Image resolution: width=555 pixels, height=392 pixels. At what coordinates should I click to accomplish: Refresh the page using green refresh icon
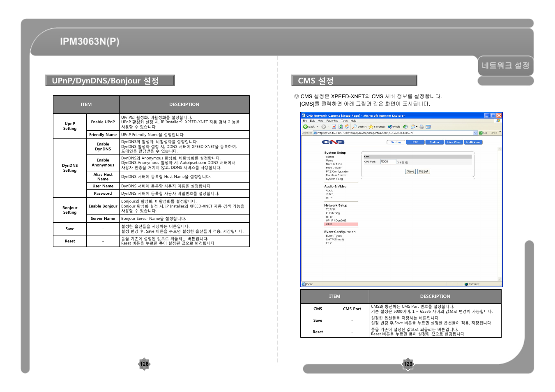tap(341, 127)
